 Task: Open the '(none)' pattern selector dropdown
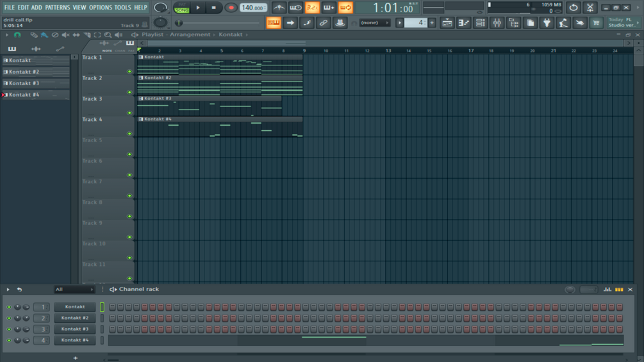click(375, 23)
